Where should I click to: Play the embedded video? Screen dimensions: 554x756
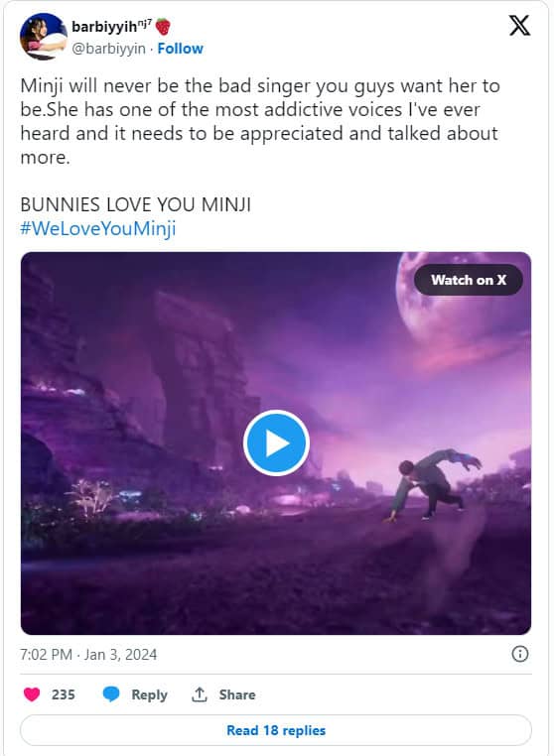[x=276, y=442]
